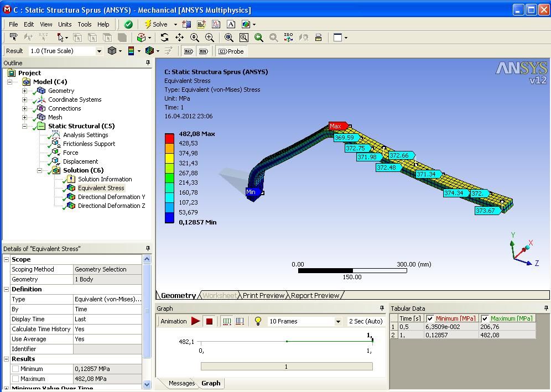Pin the Outline panel

[148, 62]
